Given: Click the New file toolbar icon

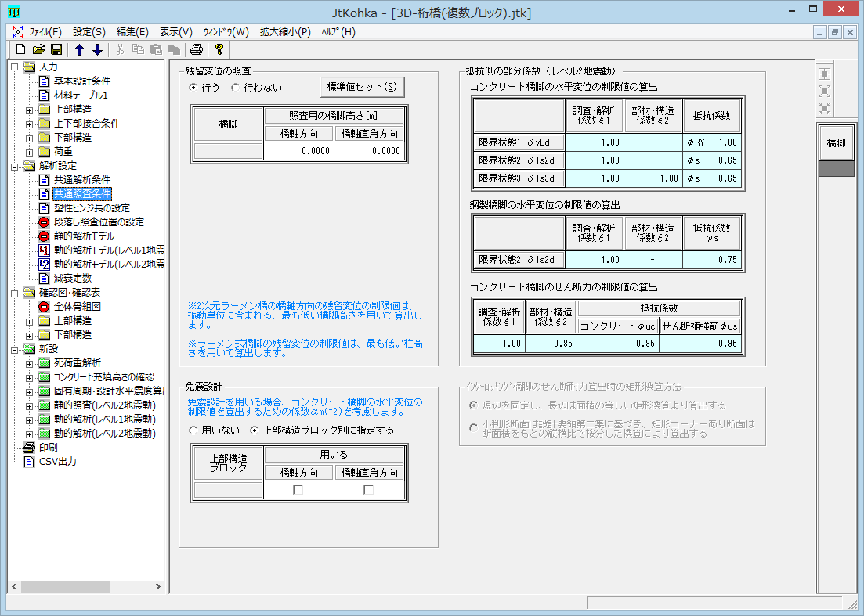Looking at the screenshot, I should pos(21,49).
